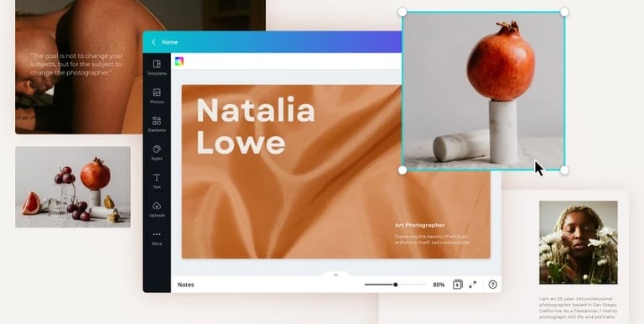This screenshot has width=644, height=324.
Task: Select the Capturing the beauty paragraph text
Action: click(432, 240)
